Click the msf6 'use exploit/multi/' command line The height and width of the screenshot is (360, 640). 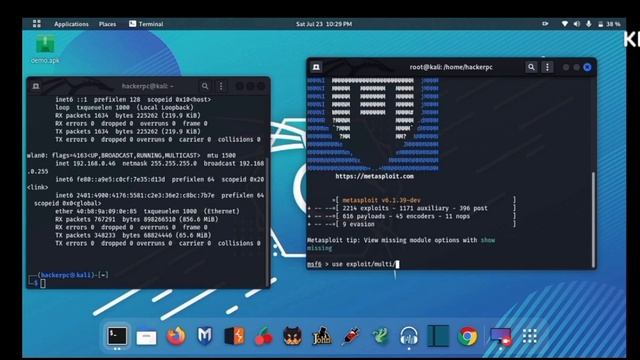pyautogui.click(x=353, y=264)
